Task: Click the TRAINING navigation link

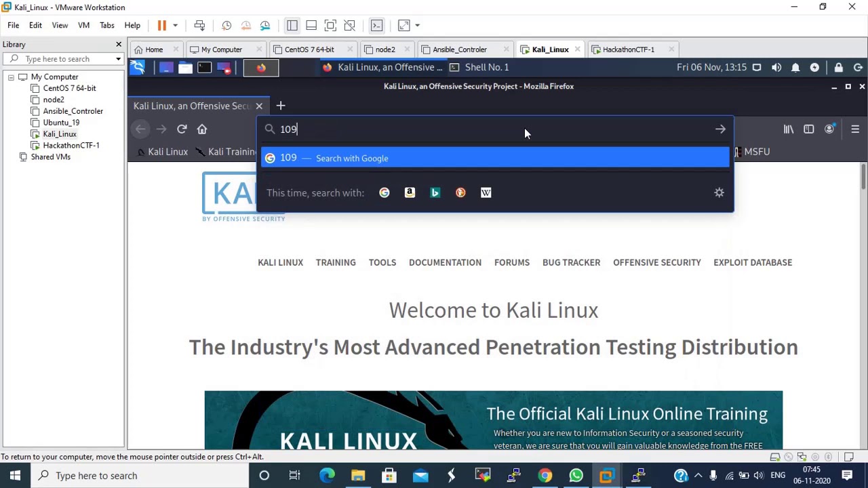Action: (336, 262)
